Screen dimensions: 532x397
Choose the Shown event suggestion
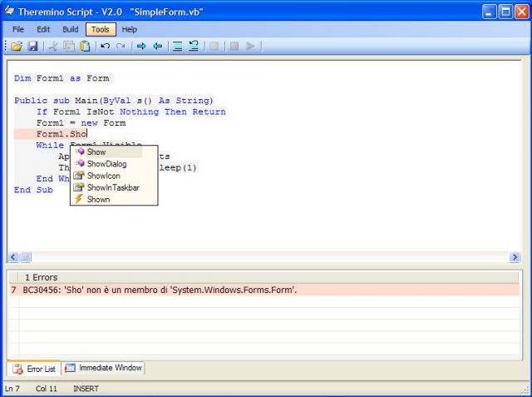(98, 199)
